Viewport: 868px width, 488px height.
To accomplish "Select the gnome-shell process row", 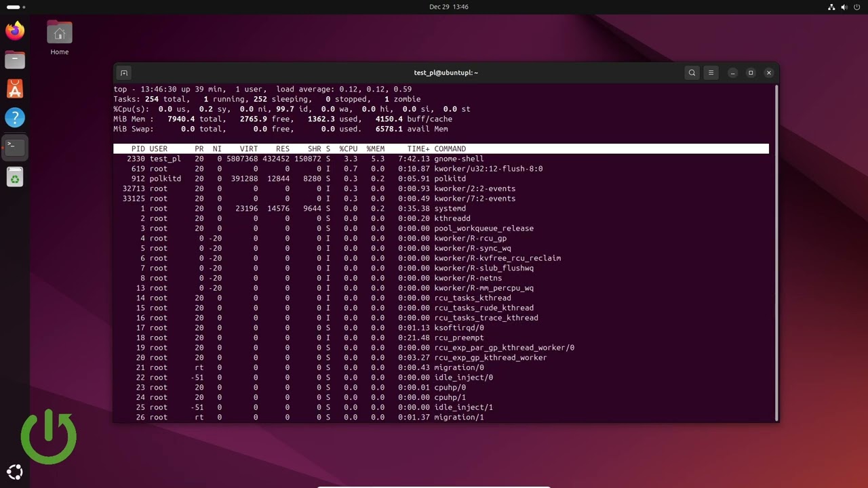I will pos(441,159).
